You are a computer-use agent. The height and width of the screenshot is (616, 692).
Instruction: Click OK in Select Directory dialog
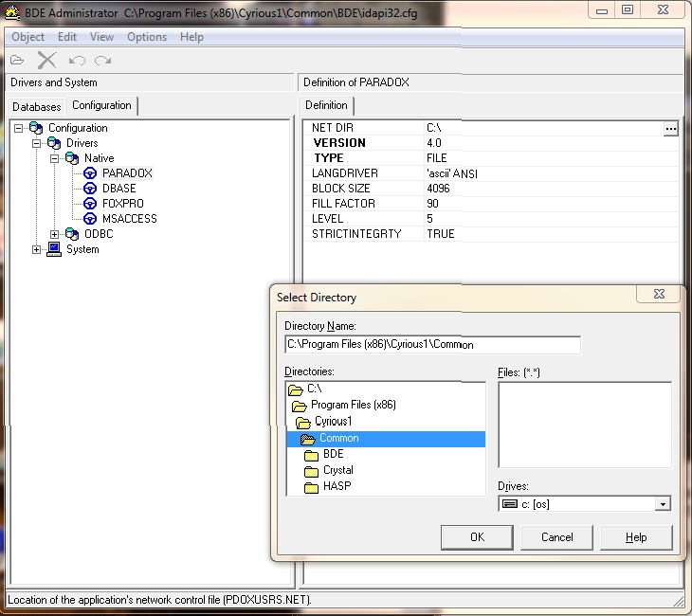tap(477, 537)
